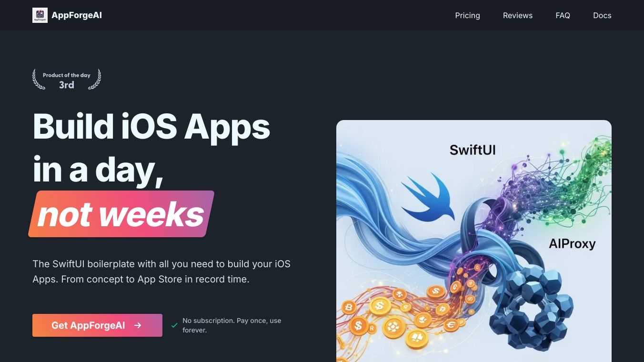Open the FAQ nav link
Viewport: 644px width, 362px height.
coord(563,15)
